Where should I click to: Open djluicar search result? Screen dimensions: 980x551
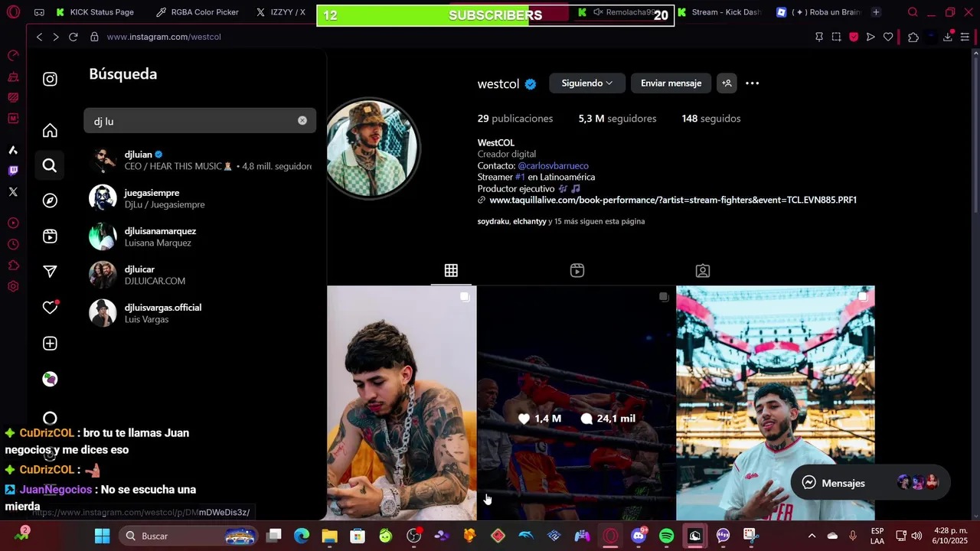pyautogui.click(x=200, y=275)
